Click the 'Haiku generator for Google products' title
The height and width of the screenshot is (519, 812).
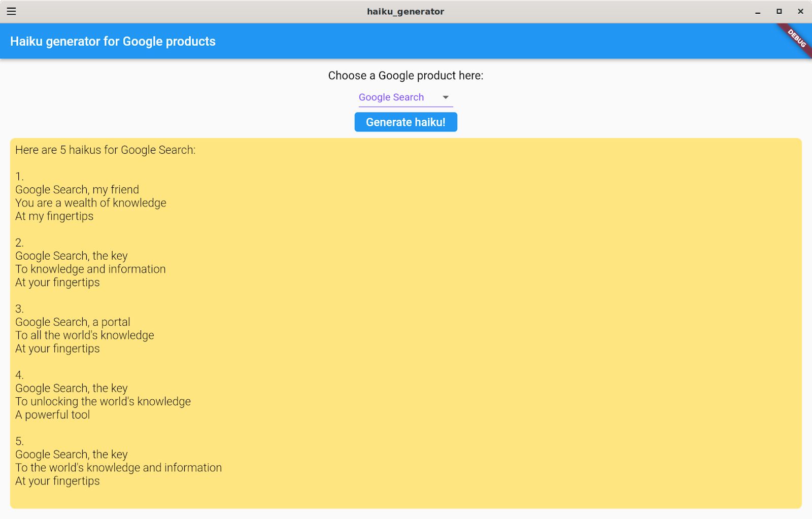tap(112, 41)
